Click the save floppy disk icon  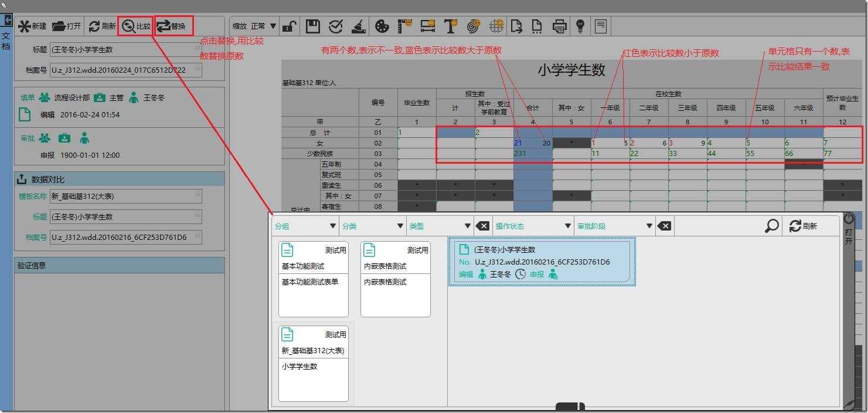pos(313,26)
